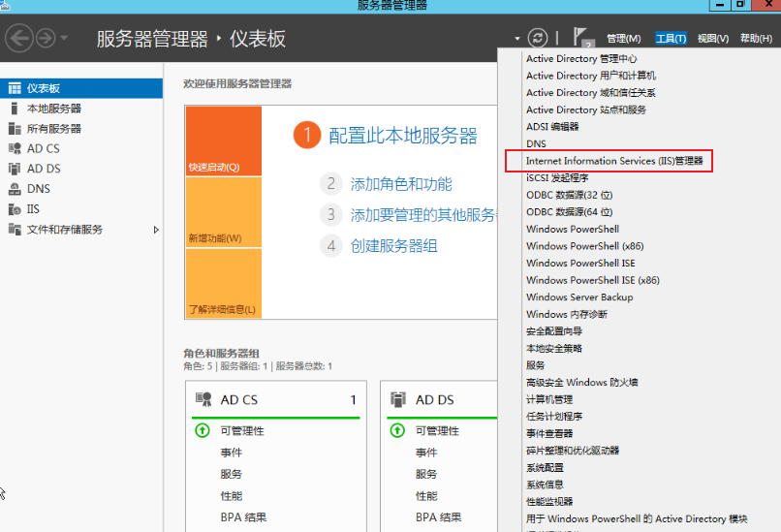The width and height of the screenshot is (781, 532).
Task: Launch Windows PowerShell ISE menu entry
Action: point(580,263)
